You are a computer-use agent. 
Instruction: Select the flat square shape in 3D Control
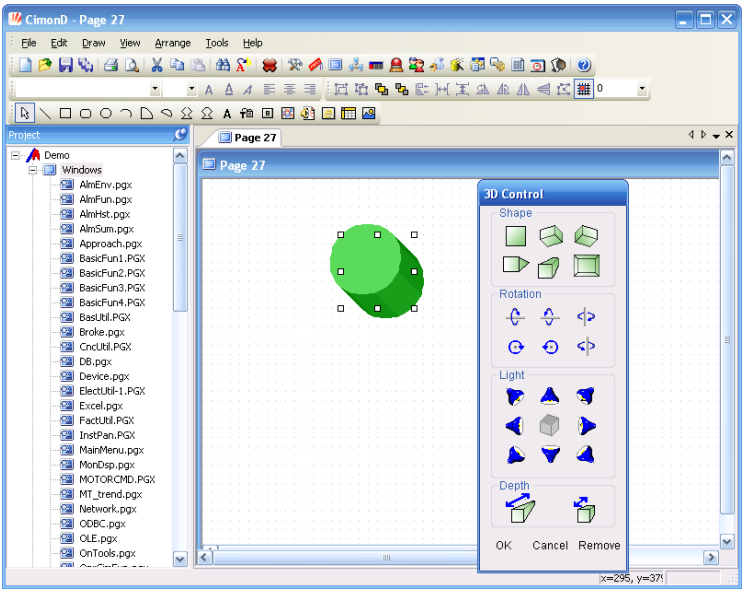[x=515, y=237]
